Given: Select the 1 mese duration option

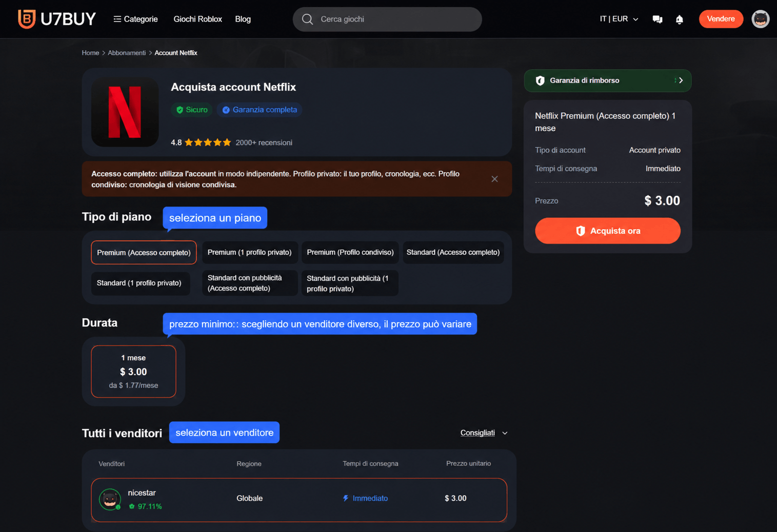Looking at the screenshot, I should (x=133, y=372).
